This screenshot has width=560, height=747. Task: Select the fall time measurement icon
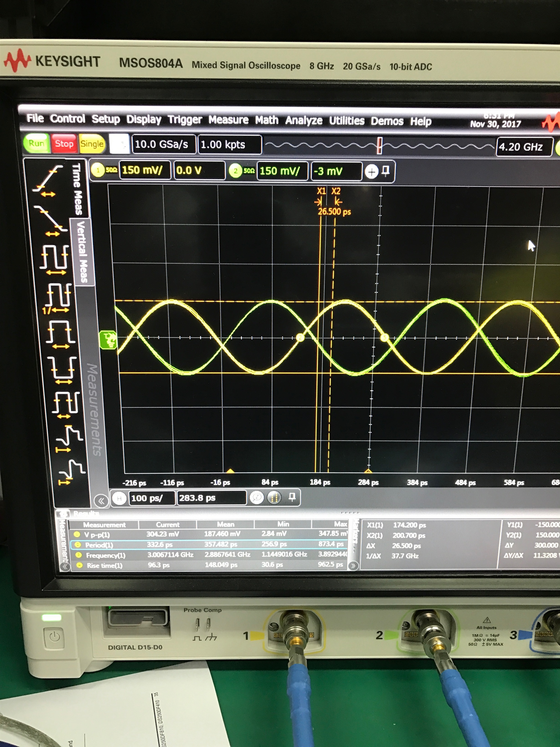click(51, 220)
